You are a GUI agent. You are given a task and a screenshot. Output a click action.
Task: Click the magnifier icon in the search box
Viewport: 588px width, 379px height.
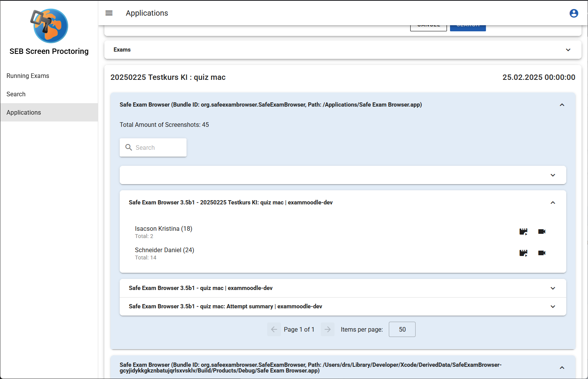click(x=129, y=147)
